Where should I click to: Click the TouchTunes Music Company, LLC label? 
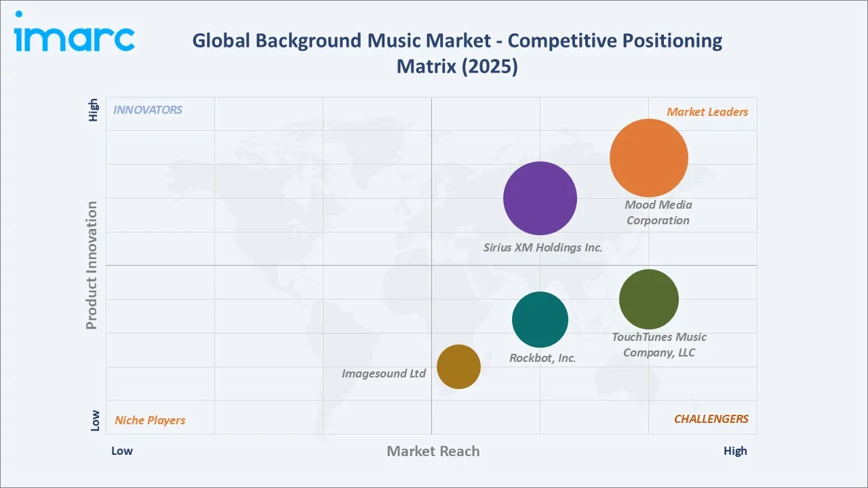click(x=659, y=344)
